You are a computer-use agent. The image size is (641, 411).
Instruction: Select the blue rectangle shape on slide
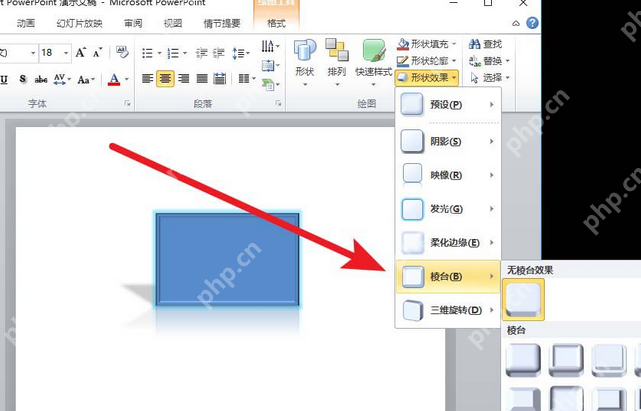[227, 259]
